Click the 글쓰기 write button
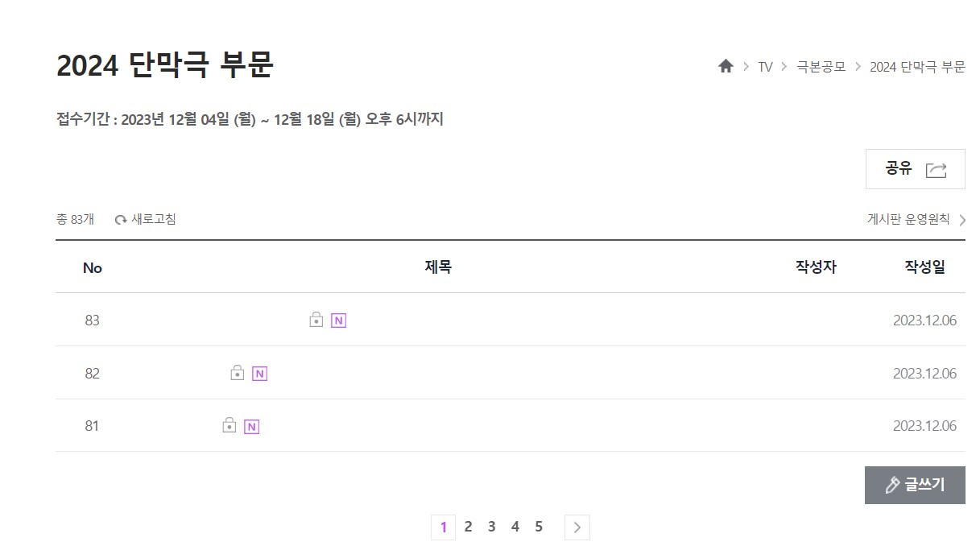Image resolution: width=980 pixels, height=546 pixels. 915,485
